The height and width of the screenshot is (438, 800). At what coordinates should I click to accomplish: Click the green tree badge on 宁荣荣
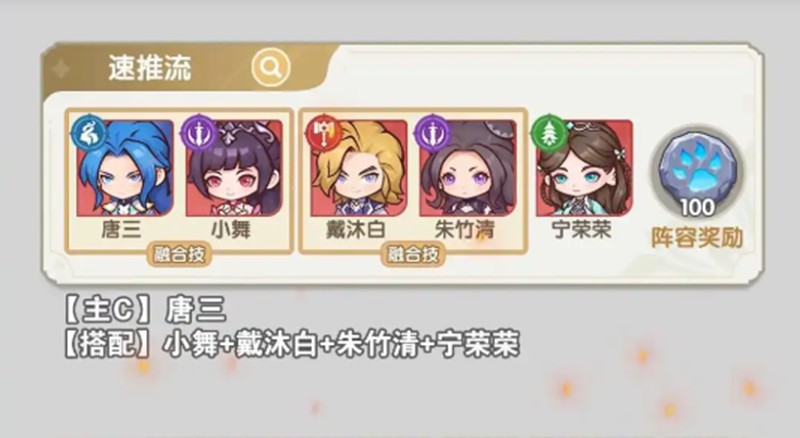549,132
